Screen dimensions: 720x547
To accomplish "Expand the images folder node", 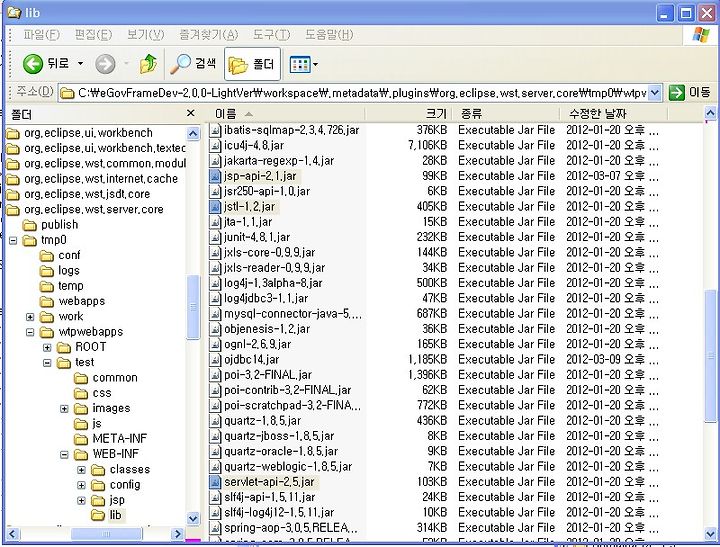I will [64, 409].
